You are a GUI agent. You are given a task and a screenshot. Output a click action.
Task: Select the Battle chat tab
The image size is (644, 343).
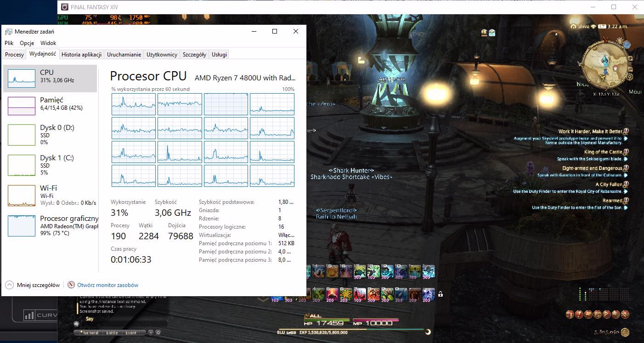tap(112, 332)
